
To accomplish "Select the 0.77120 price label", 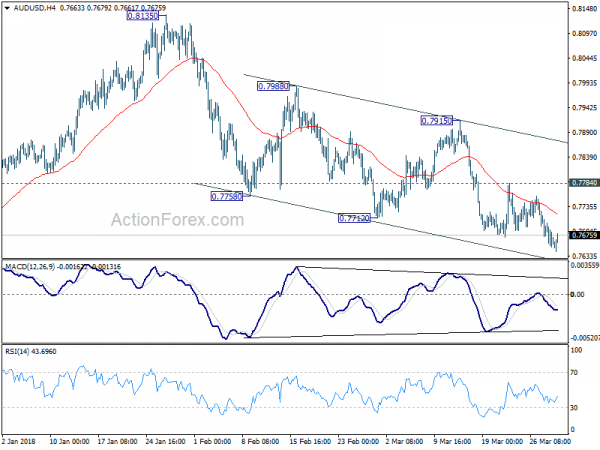I will tap(355, 218).
